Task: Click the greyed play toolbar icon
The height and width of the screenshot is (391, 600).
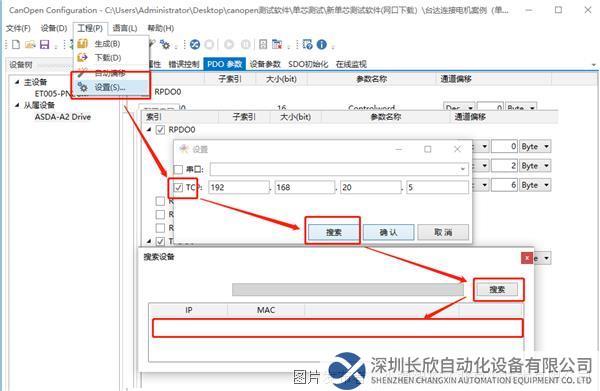Action: 229,44
